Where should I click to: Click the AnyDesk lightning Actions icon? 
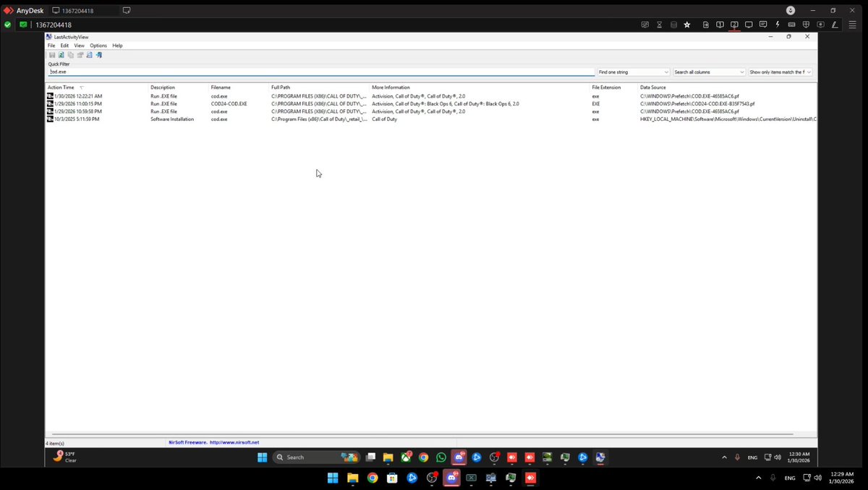[x=778, y=25]
